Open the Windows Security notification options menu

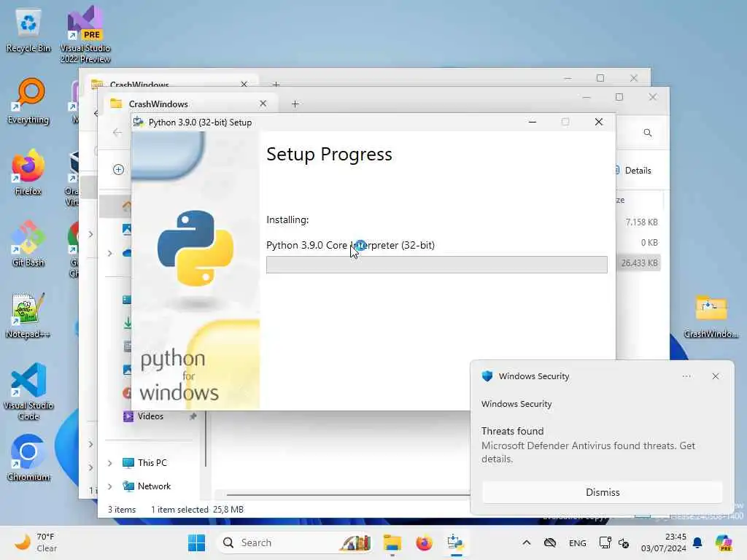(x=686, y=376)
